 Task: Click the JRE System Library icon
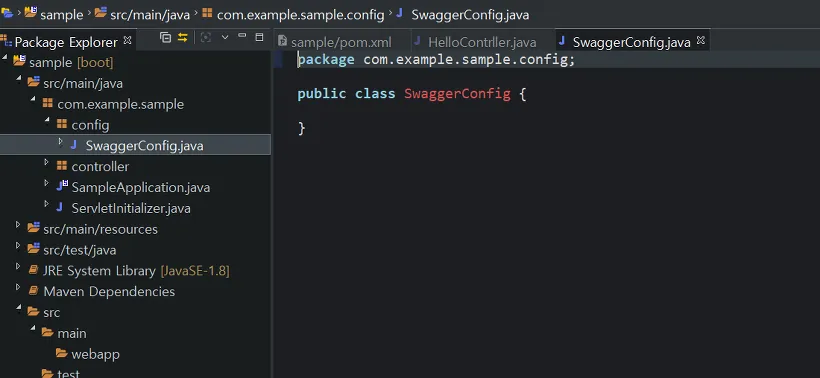[x=33, y=270]
